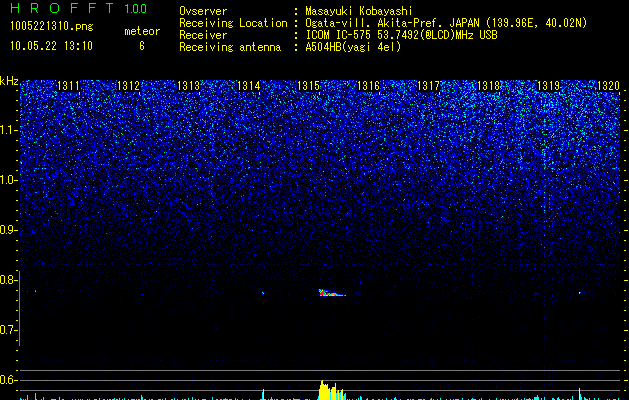Click the 1319 time marker
629x400 pixels.
pos(548,86)
